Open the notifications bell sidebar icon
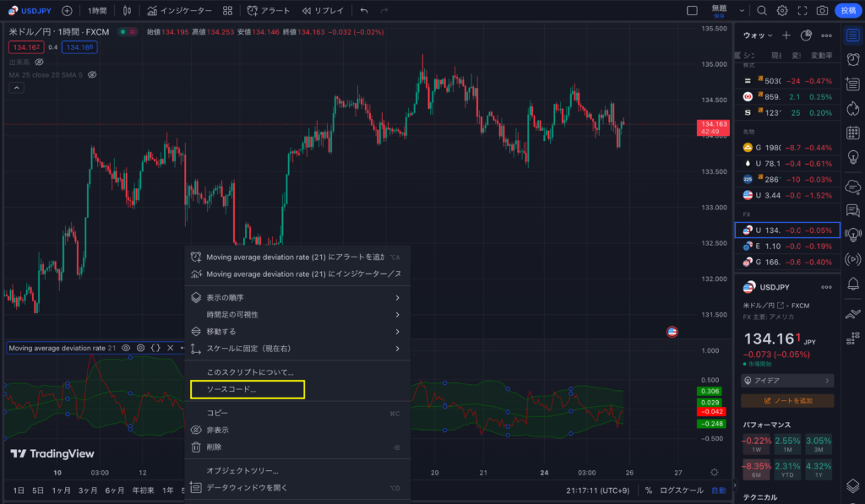865x504 pixels. point(853,284)
